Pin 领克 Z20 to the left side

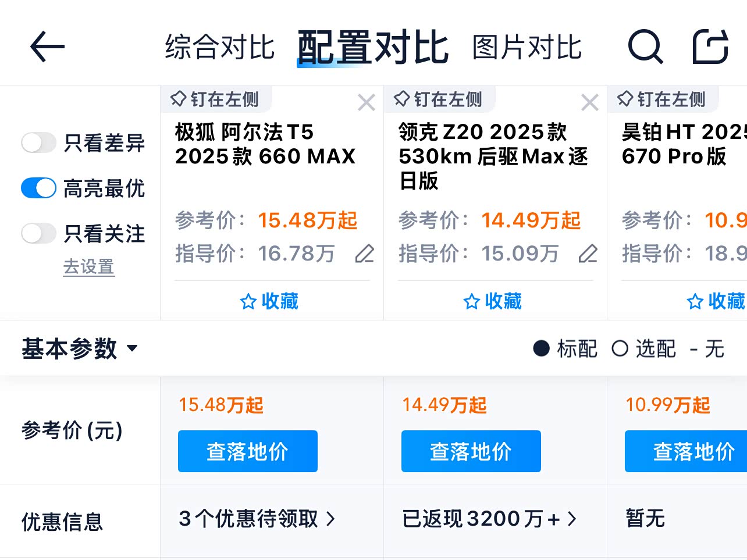(x=438, y=99)
